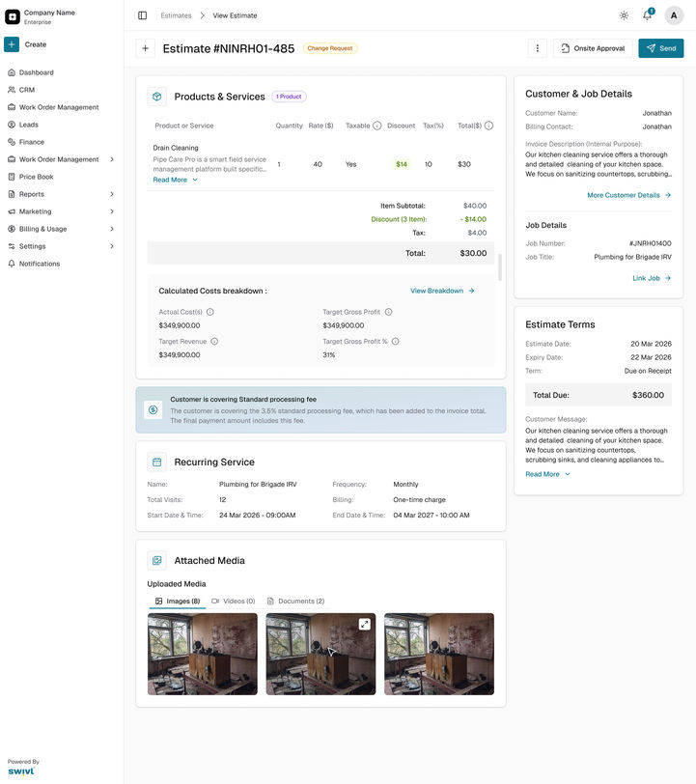Click the Create plus button
Screen dimensions: 696x784
tap(12, 44)
